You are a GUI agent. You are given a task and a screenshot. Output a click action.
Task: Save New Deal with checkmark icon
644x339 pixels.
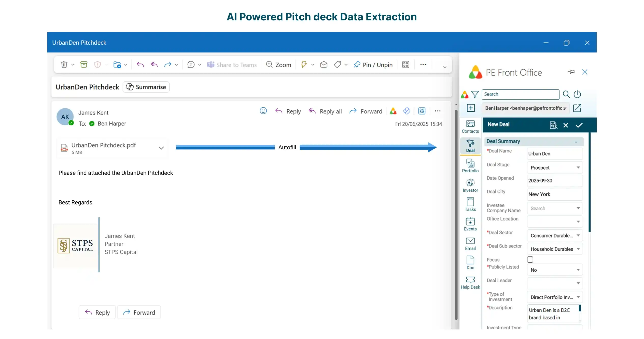point(579,125)
